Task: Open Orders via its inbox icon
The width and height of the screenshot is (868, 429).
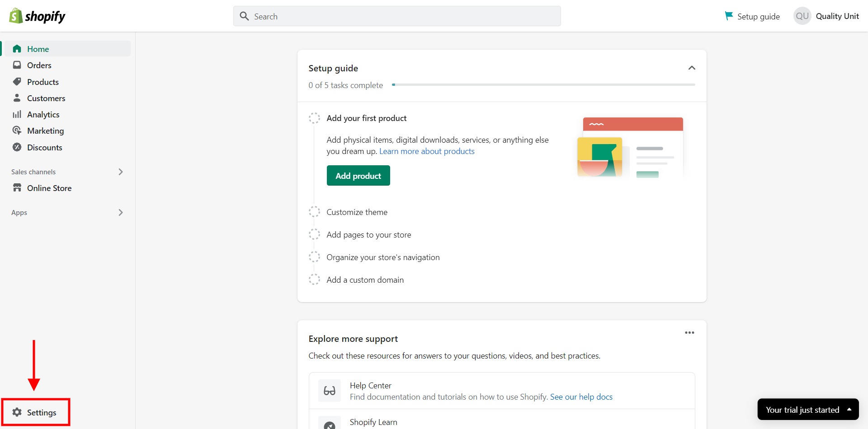Action: (x=17, y=65)
